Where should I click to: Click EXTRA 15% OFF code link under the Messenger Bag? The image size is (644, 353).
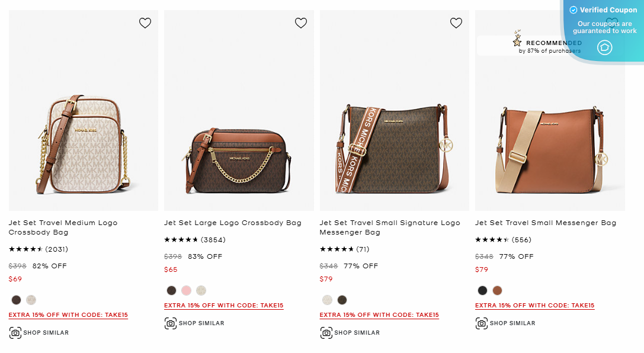(x=379, y=315)
